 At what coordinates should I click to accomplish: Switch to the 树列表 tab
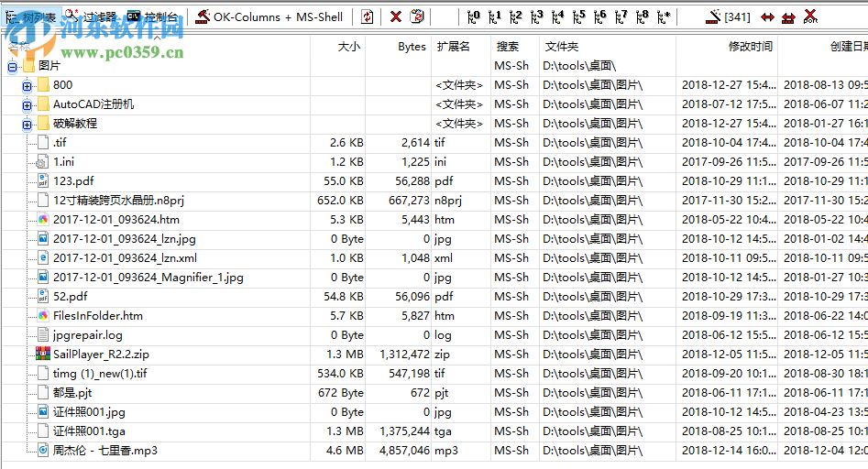tap(31, 17)
